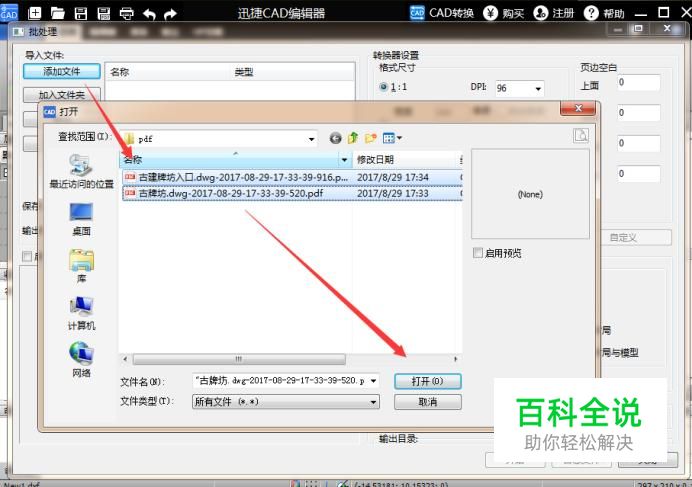Open CAD转换 from the title bar
The width and height of the screenshot is (692, 487).
coord(441,13)
